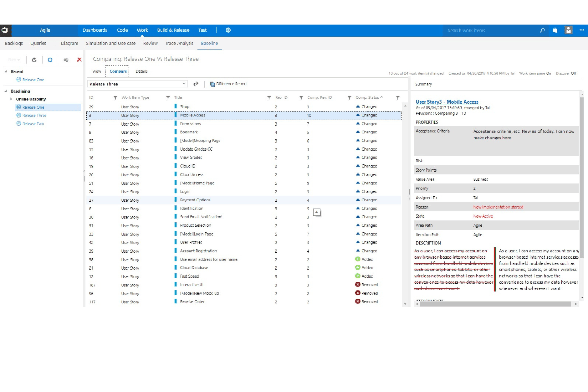This screenshot has height=392, width=588.
Task: Click the filter icon on Title column
Action: tap(269, 98)
